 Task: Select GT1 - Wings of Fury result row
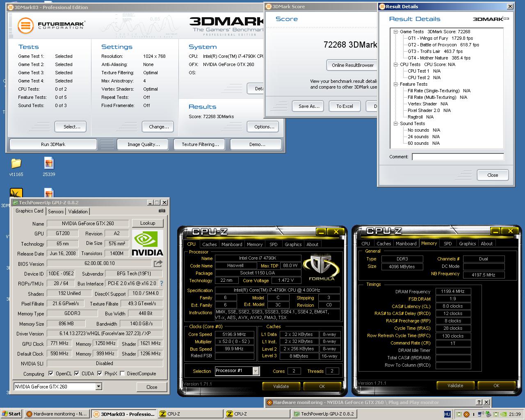(x=440, y=38)
